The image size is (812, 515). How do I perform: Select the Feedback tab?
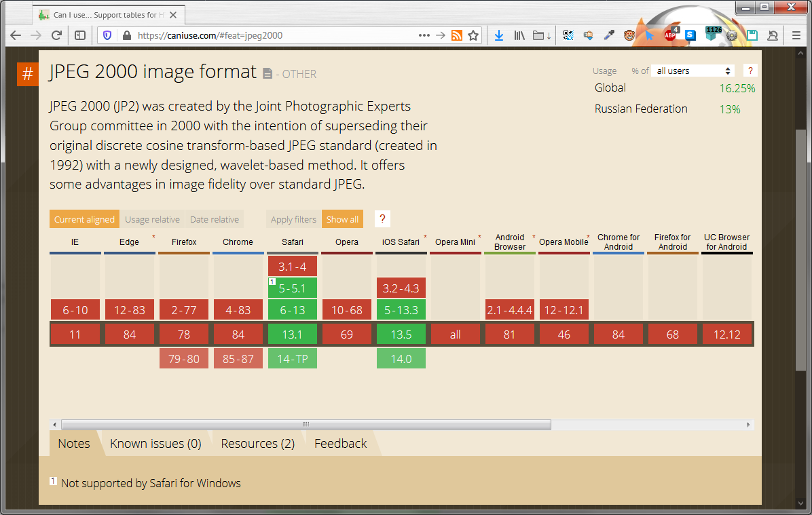tap(341, 444)
